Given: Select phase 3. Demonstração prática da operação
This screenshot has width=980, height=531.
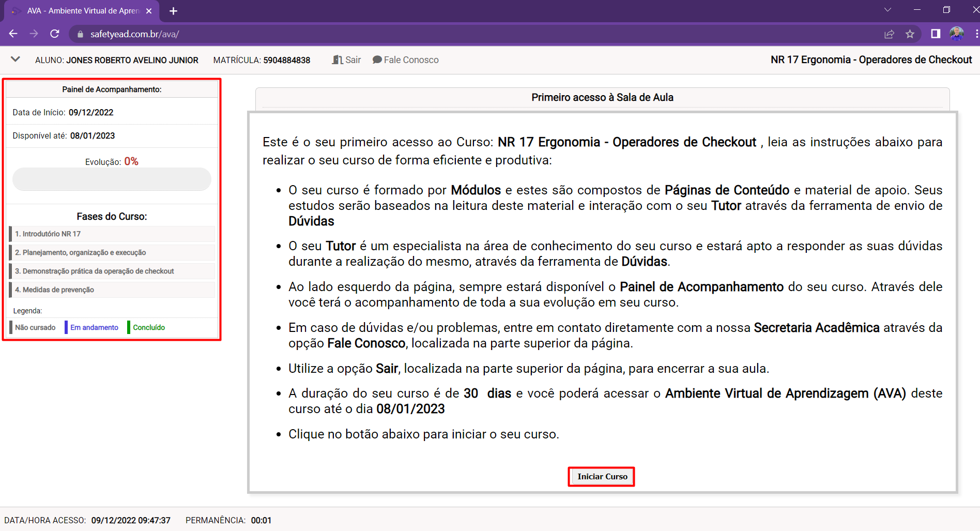Looking at the screenshot, I should click(112, 271).
